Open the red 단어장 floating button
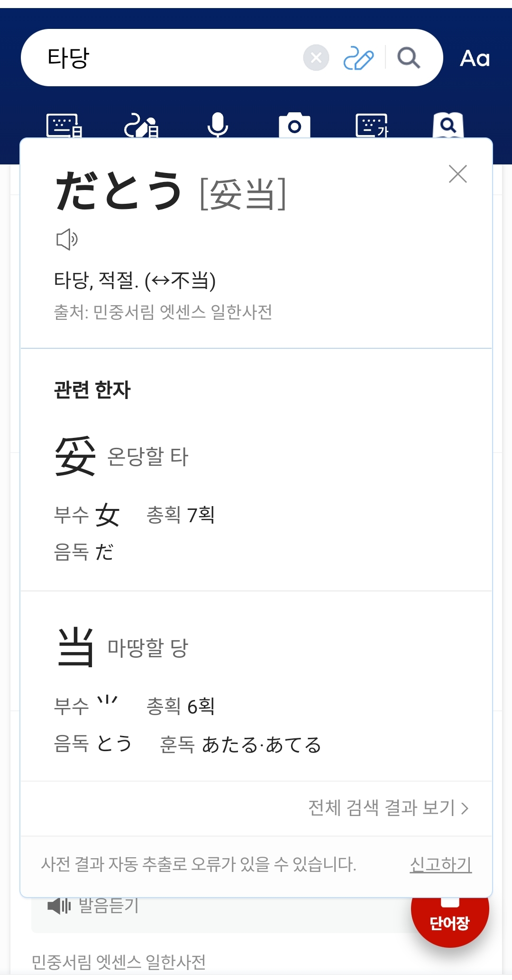The width and height of the screenshot is (512, 980). click(449, 922)
